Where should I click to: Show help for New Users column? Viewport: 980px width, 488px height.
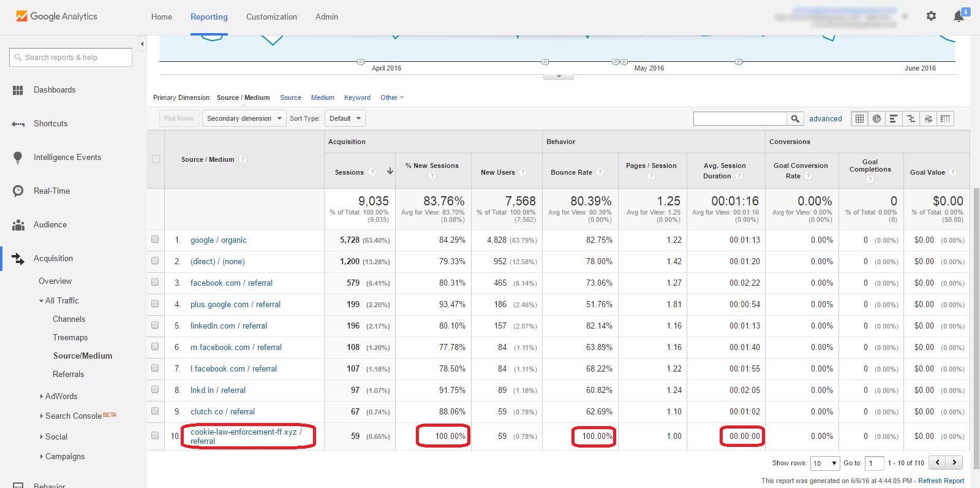[x=522, y=172]
